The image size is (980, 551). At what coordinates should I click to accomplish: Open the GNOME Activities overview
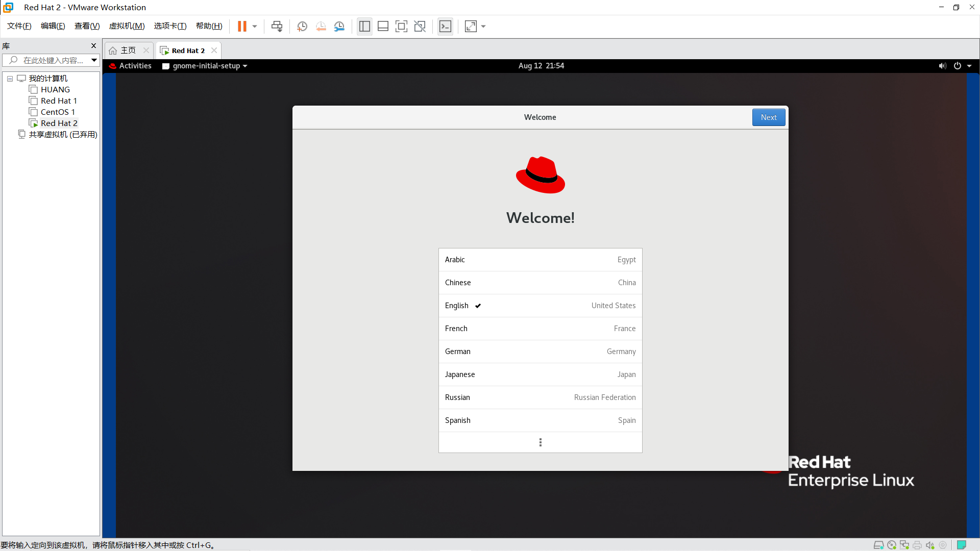coord(130,66)
